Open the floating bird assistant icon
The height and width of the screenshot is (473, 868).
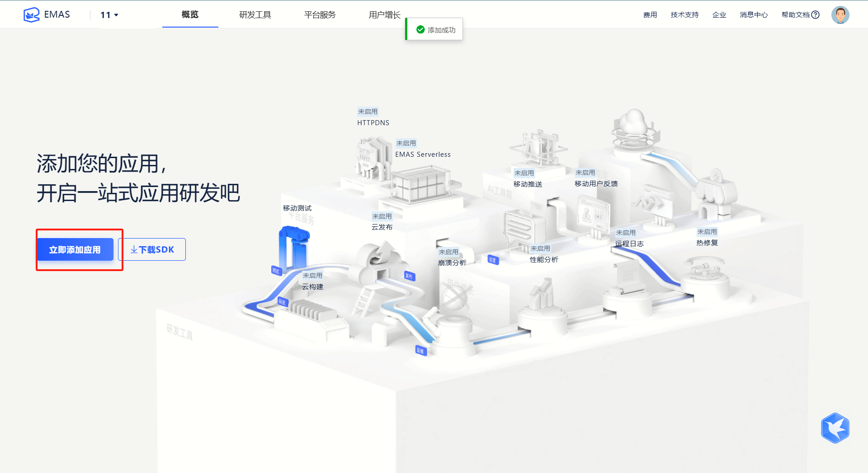[x=835, y=428]
